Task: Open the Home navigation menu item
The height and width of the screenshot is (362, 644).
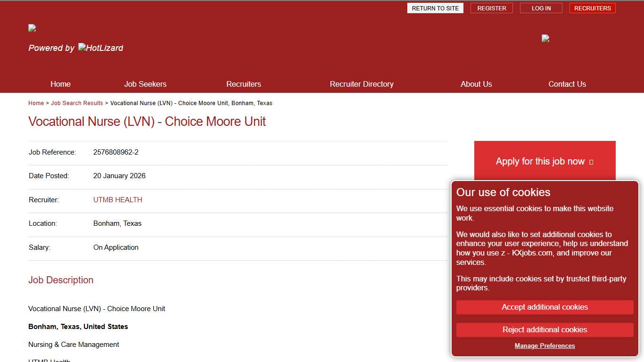Action: pyautogui.click(x=60, y=84)
